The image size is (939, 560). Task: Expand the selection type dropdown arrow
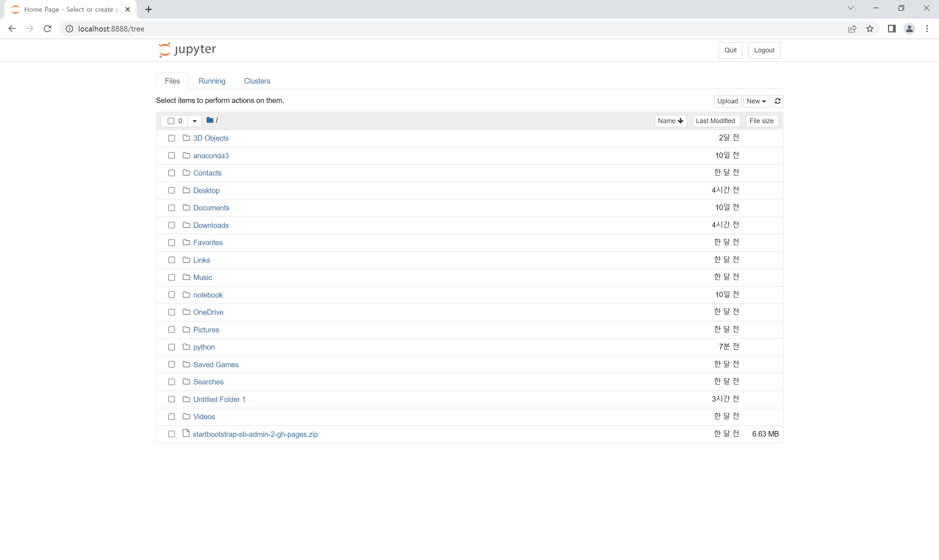194,121
